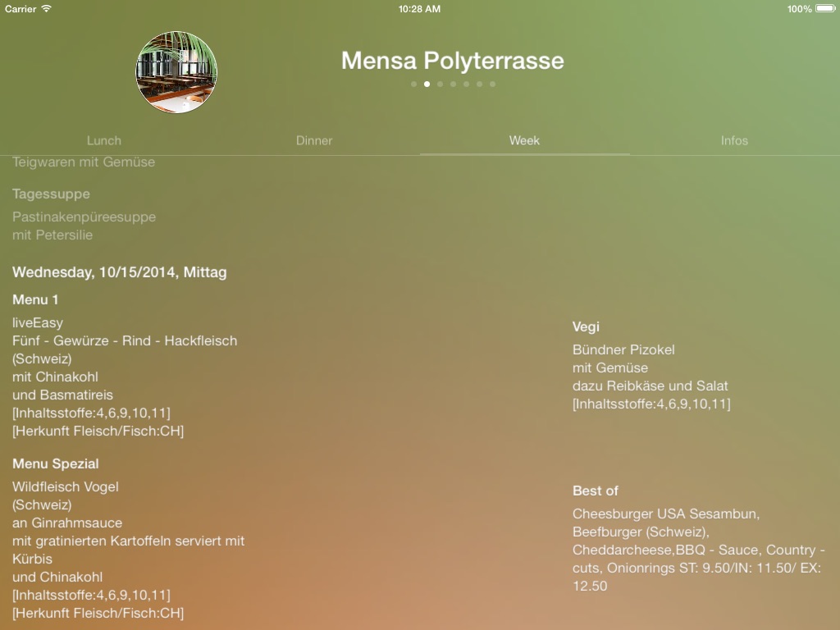
Task: Tap Herkunft Fleisch/Fisch:CH under Menu 1
Action: coord(98,431)
